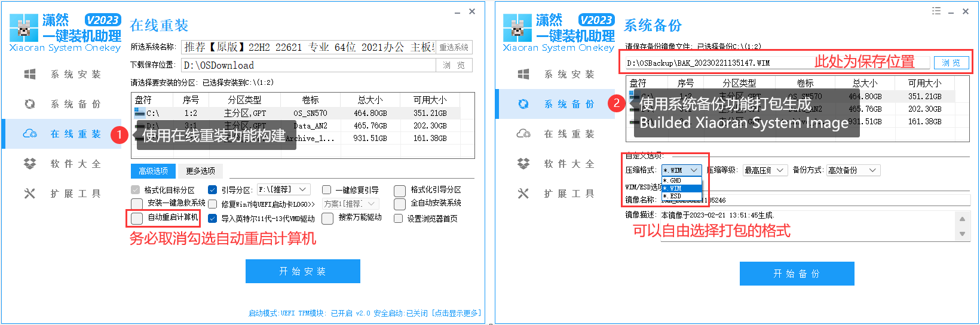Check the 设置浏览器首页 option
The image size is (980, 325).
[399, 219]
